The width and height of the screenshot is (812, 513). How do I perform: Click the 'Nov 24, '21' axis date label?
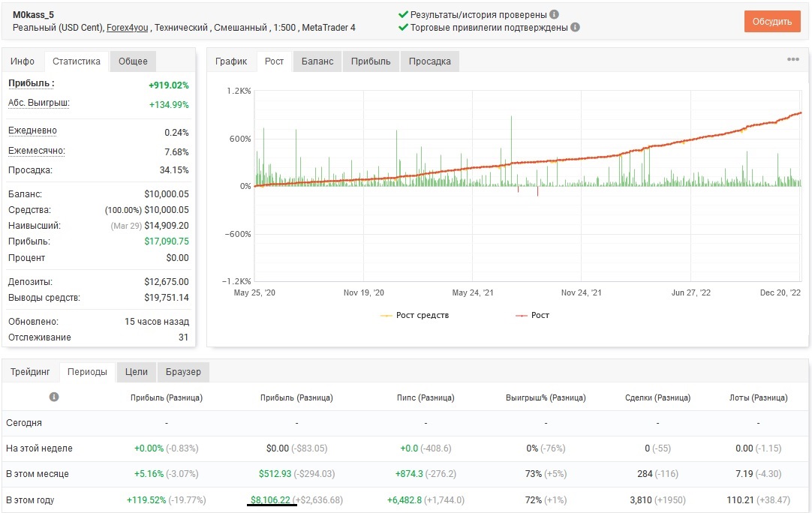point(582,293)
